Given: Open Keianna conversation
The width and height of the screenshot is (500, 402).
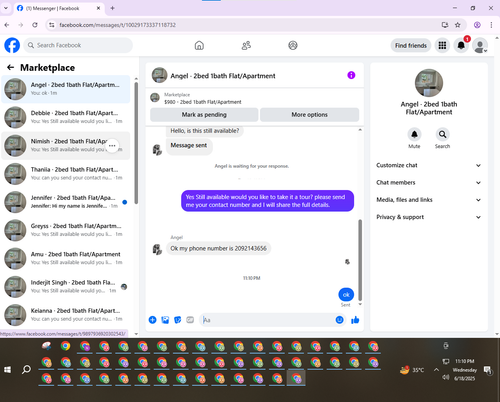Looking at the screenshot, I should (x=66, y=315).
